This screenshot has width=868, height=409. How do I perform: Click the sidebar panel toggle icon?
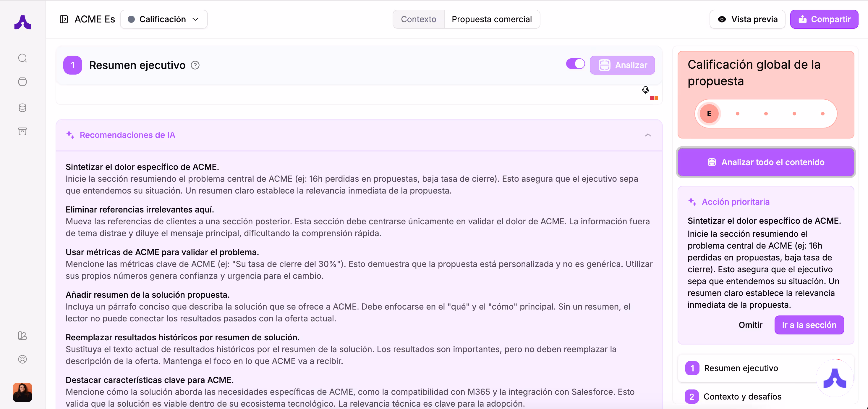click(x=64, y=19)
